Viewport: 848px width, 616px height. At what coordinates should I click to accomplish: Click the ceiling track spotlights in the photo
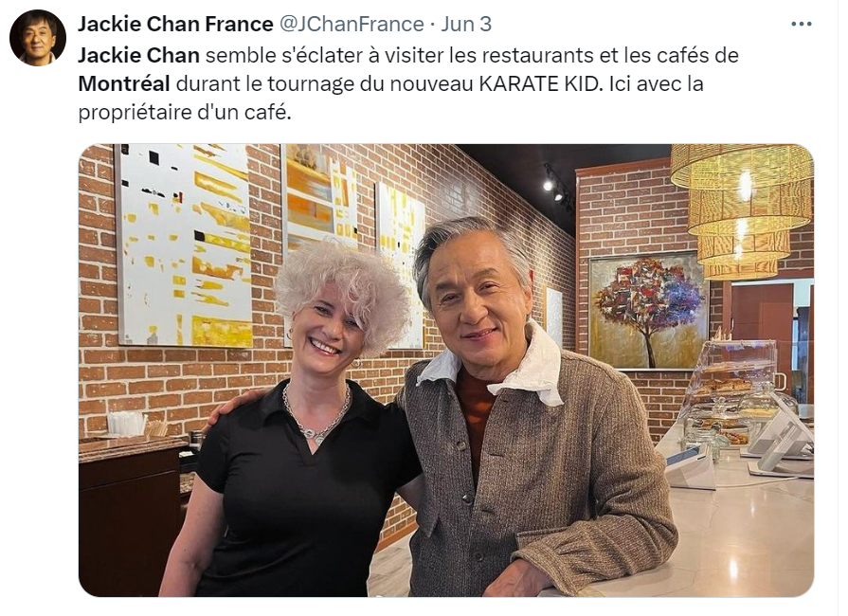coord(557,187)
